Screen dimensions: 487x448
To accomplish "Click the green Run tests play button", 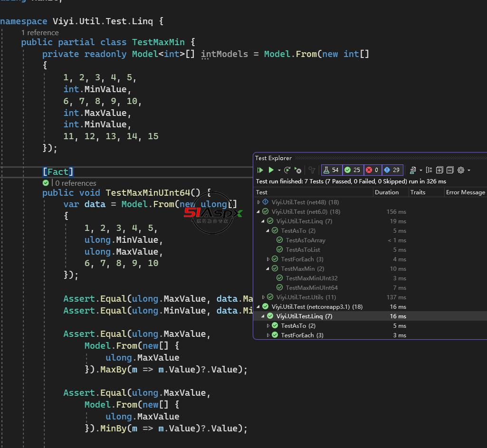I will point(271,170).
